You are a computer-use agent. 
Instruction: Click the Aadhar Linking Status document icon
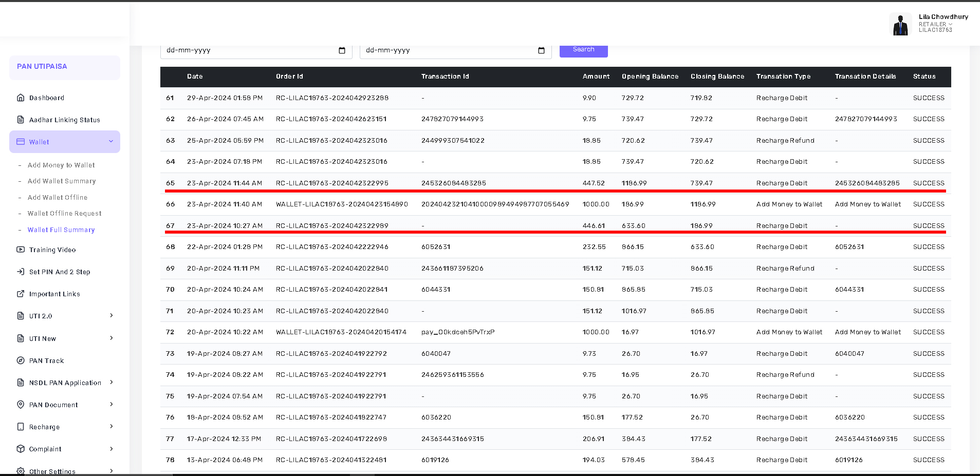[21, 120]
